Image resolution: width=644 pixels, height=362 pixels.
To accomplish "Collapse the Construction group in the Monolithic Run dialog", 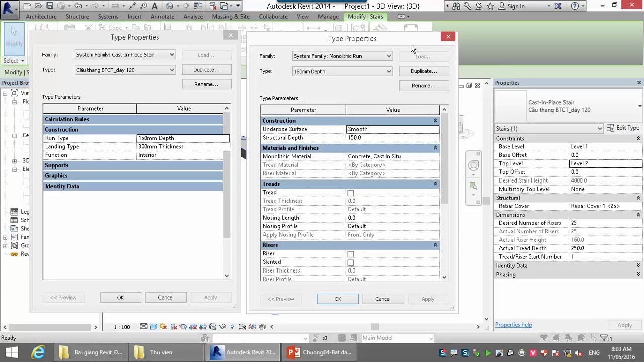I will coord(435,121).
